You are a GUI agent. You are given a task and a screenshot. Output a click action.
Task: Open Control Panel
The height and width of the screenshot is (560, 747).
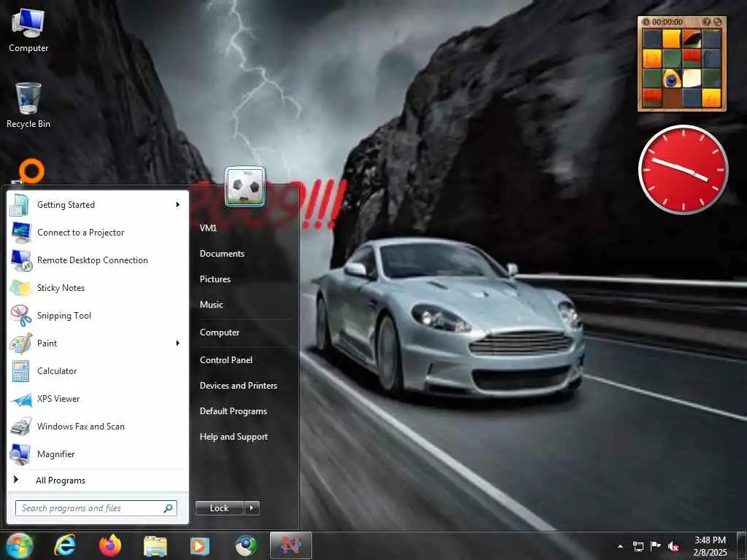coord(226,360)
